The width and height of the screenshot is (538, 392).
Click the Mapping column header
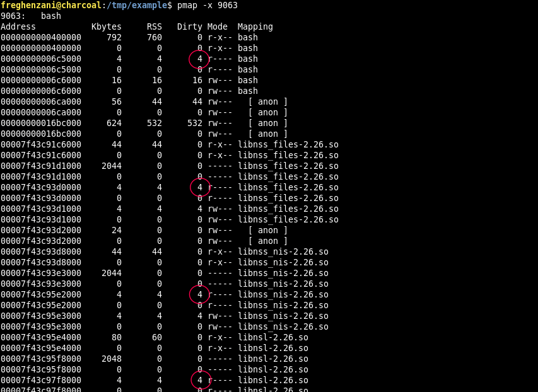pos(254,26)
